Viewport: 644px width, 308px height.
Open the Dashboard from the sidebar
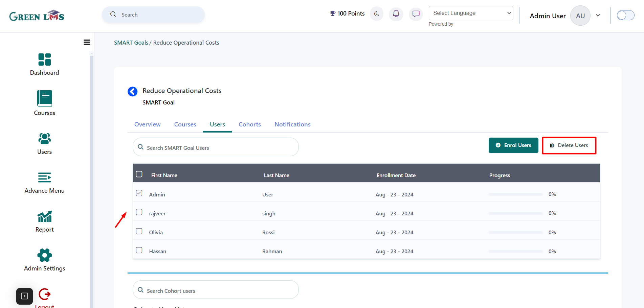click(44, 64)
